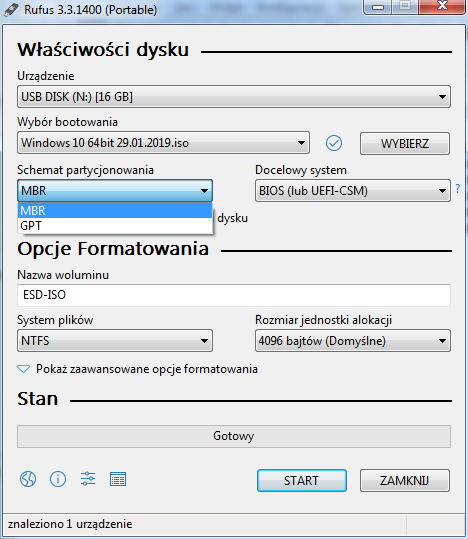468x539 pixels.
Task: Click the START button
Action: 302,481
